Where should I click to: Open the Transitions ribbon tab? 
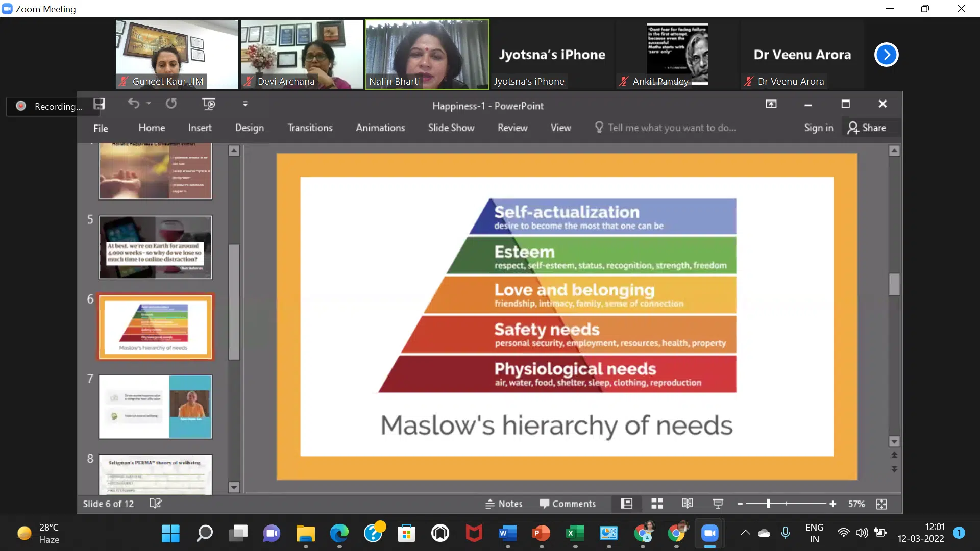[310, 128]
